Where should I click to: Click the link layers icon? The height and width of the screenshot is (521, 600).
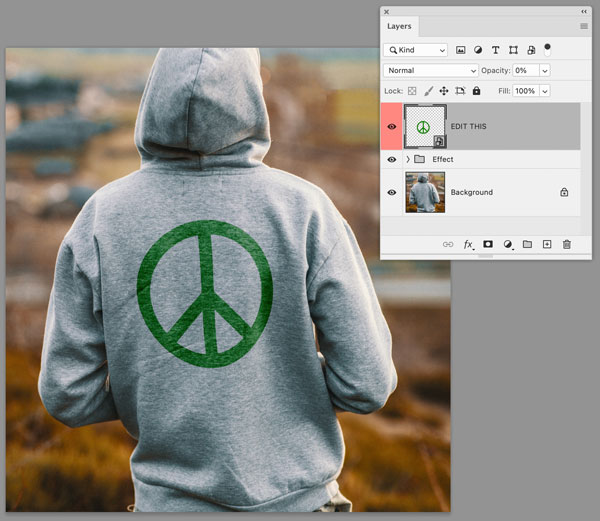pyautogui.click(x=448, y=244)
